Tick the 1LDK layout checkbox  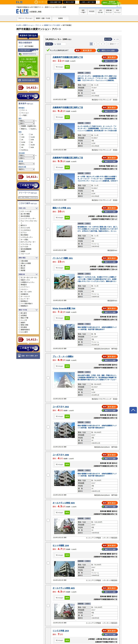coord(30,137)
